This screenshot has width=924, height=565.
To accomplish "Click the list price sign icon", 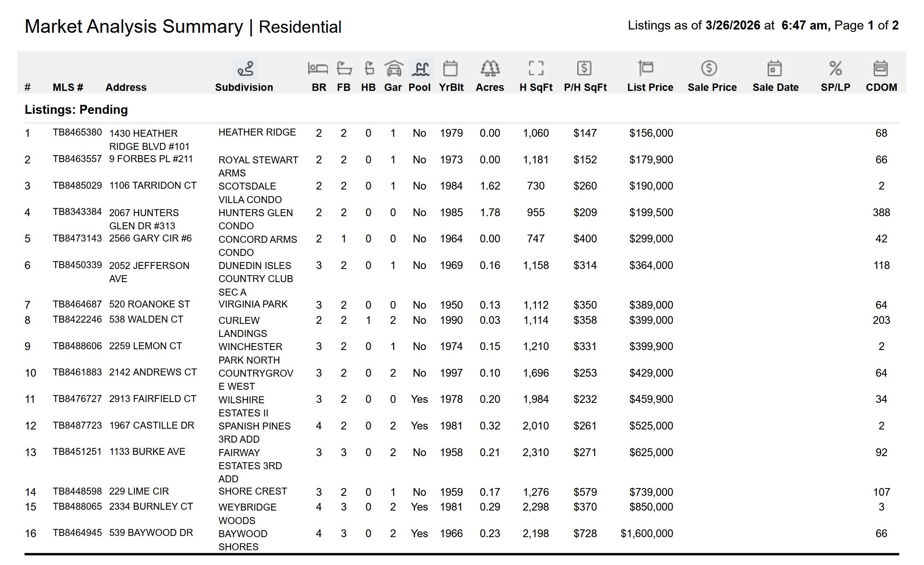I will (x=646, y=68).
